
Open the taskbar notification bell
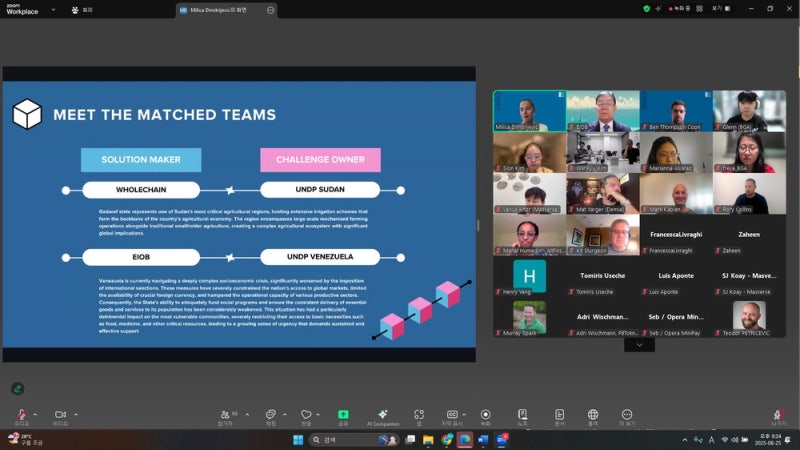point(788,440)
